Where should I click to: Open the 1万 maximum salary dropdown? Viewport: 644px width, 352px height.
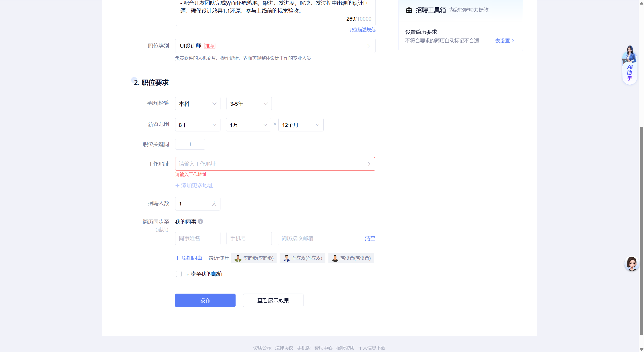click(x=248, y=125)
